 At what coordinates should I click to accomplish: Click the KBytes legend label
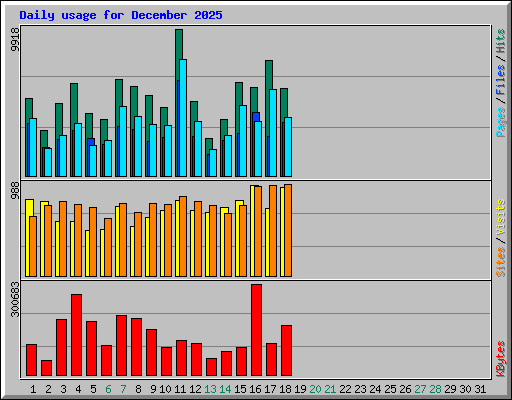click(x=500, y=359)
